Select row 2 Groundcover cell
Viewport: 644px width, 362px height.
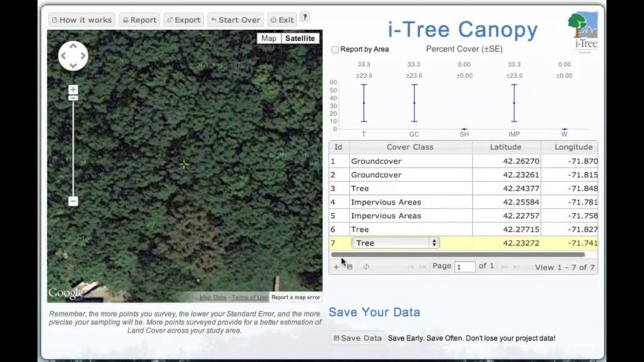coord(410,175)
